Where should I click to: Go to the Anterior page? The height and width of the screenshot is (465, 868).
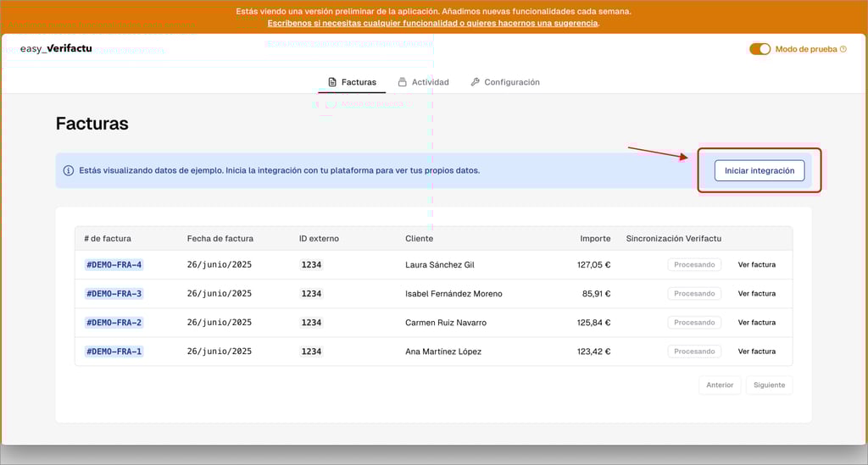click(720, 385)
